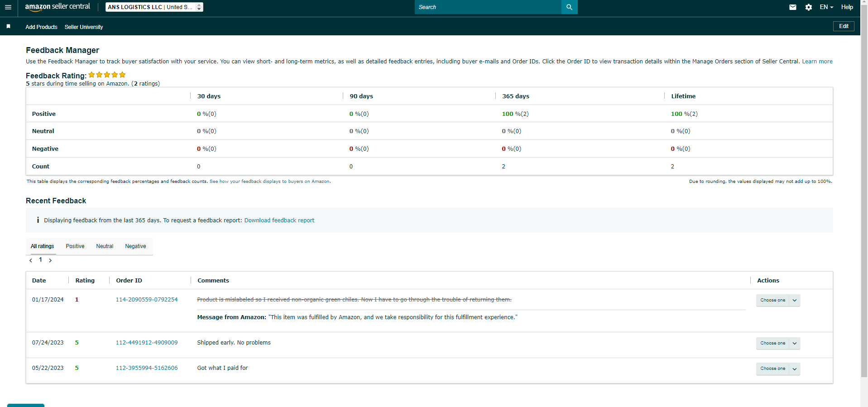Go to previous feedback page arrow
The height and width of the screenshot is (407, 868).
[31, 260]
